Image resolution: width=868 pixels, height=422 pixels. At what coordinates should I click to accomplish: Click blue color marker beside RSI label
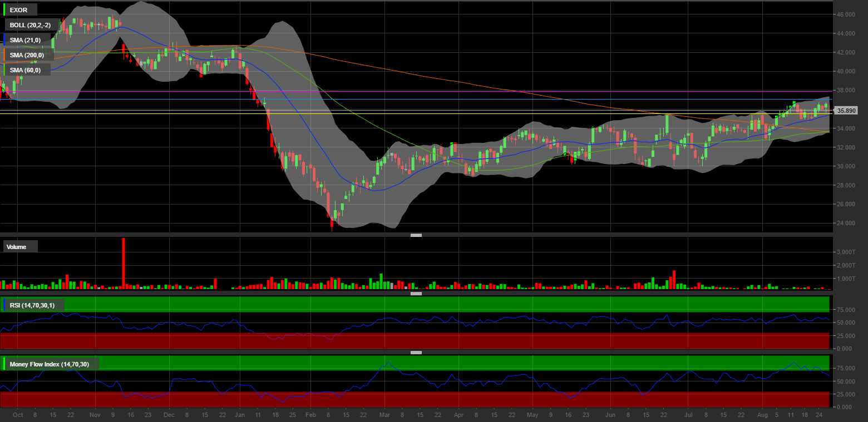click(4, 305)
